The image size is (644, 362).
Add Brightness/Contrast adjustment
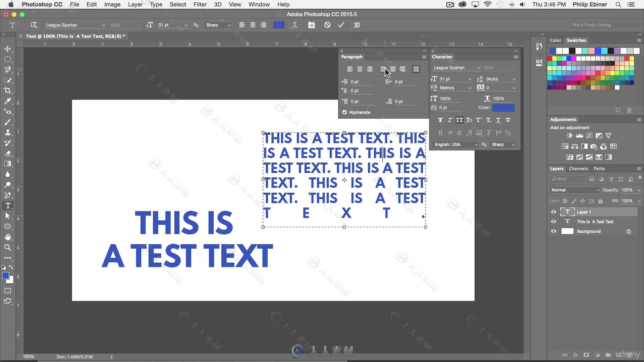click(570, 136)
